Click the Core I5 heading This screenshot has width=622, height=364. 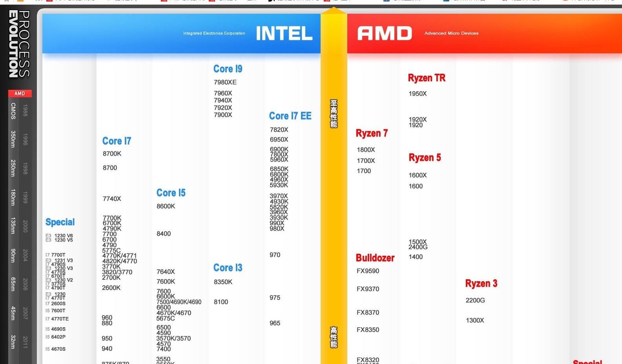click(171, 193)
